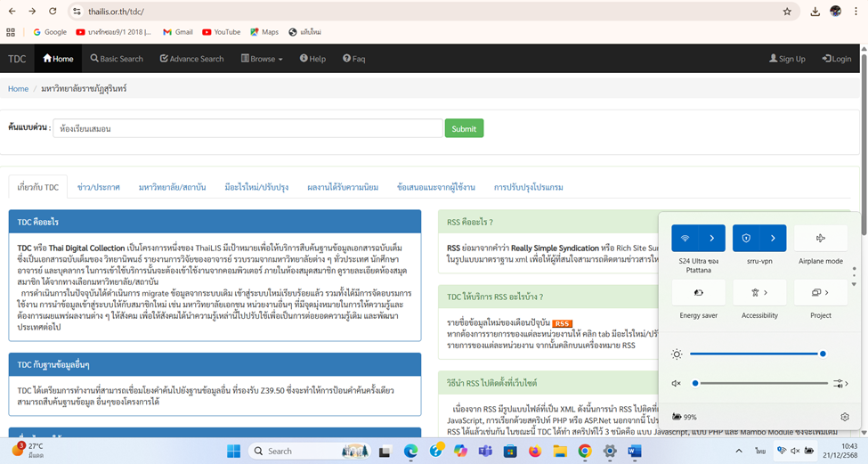Click the brightness slider track
Image resolution: width=868 pixels, height=464 pixels.
pos(755,354)
